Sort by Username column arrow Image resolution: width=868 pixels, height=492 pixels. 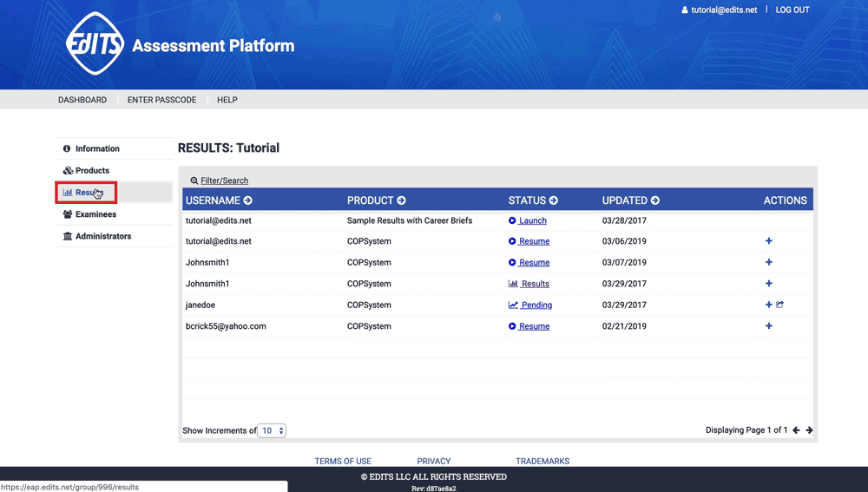[248, 200]
